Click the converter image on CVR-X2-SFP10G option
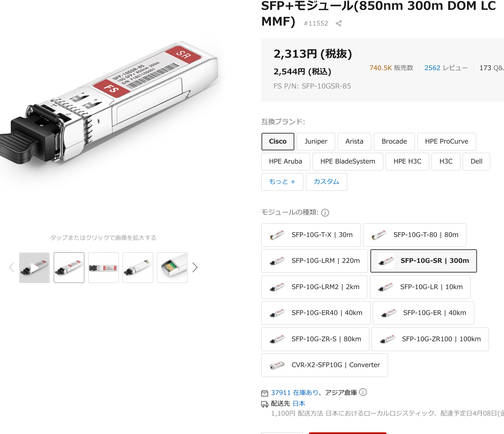 277,365
